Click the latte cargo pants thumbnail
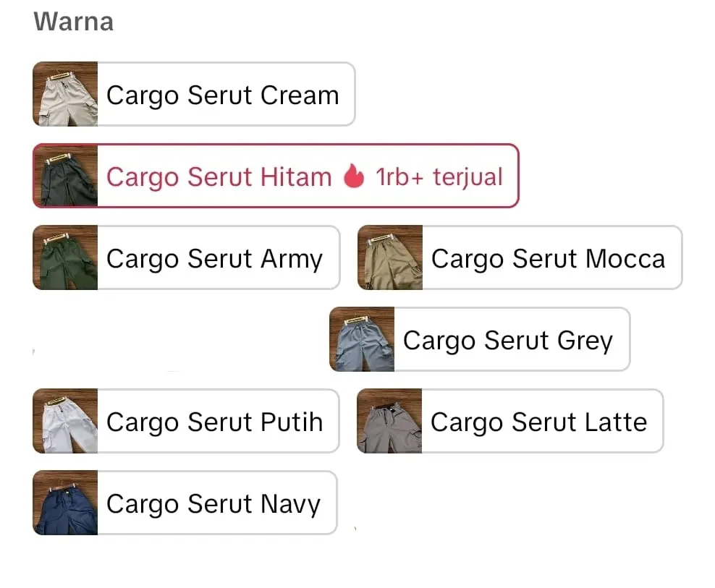715x588 pixels. pyautogui.click(x=390, y=422)
